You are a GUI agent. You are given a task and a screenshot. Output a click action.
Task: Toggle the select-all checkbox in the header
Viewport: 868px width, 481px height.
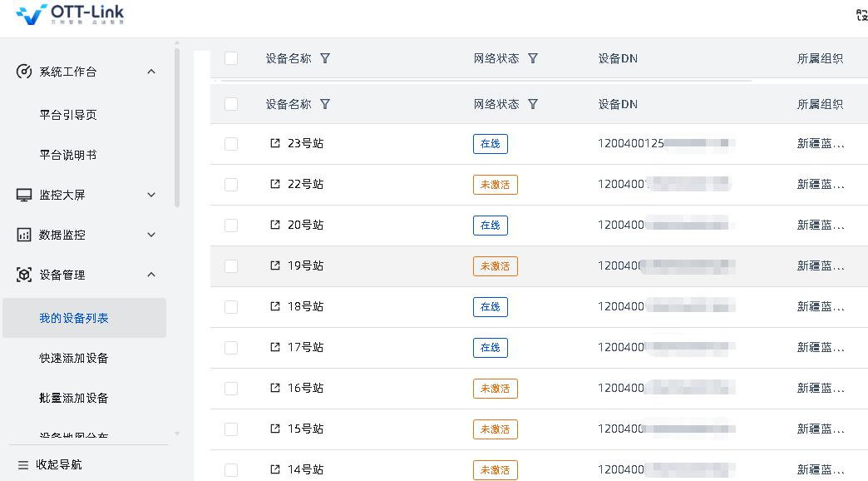tap(231, 104)
